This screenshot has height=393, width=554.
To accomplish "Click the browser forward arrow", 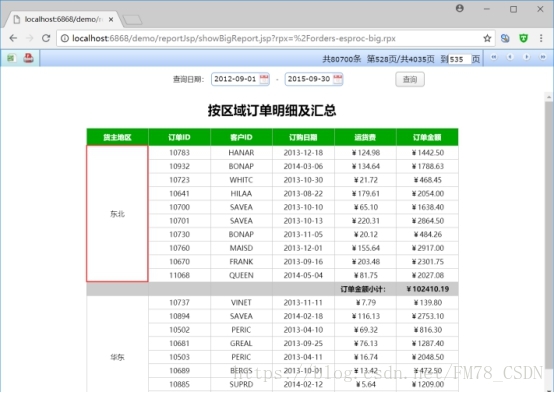I will pos(30,38).
